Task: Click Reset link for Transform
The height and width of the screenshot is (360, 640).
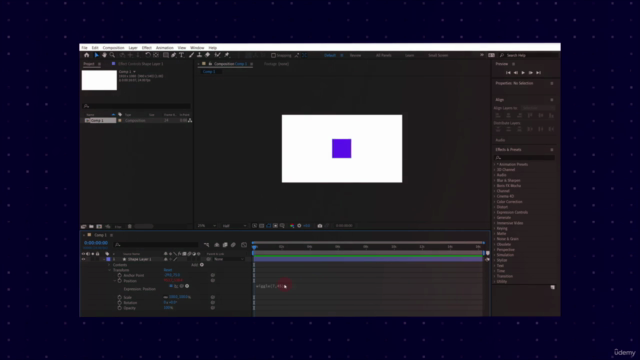Action: [168, 270]
